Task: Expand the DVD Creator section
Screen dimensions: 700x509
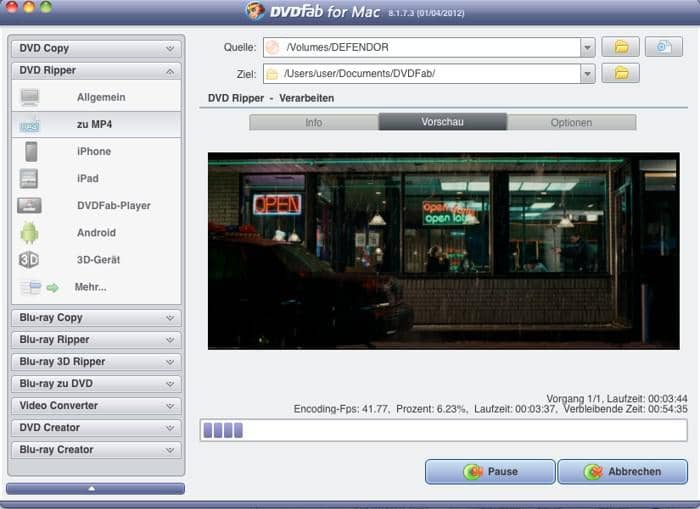Action: pyautogui.click(x=96, y=428)
